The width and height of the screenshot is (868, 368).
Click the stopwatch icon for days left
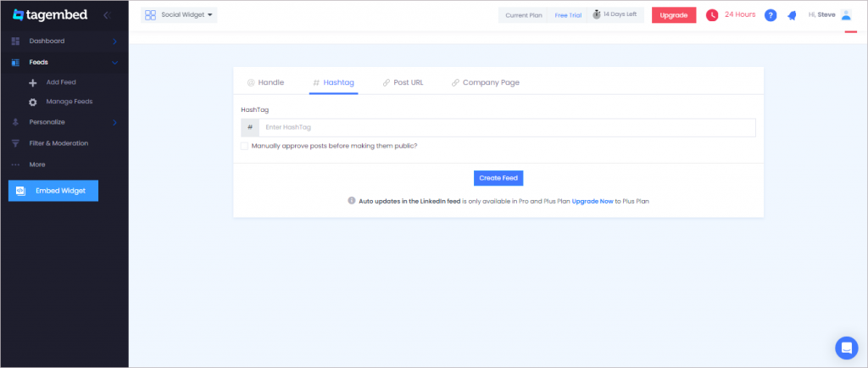point(596,15)
